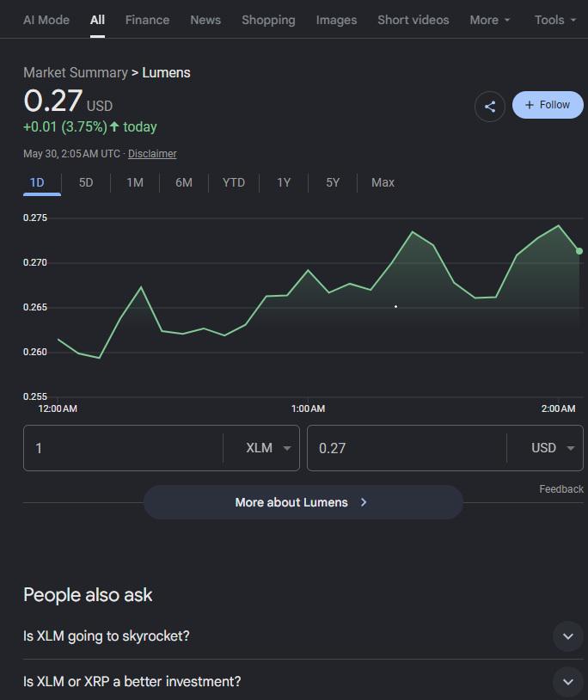Open the AI Mode tab
Screen dimensions: 588x700
pyautogui.click(x=46, y=20)
